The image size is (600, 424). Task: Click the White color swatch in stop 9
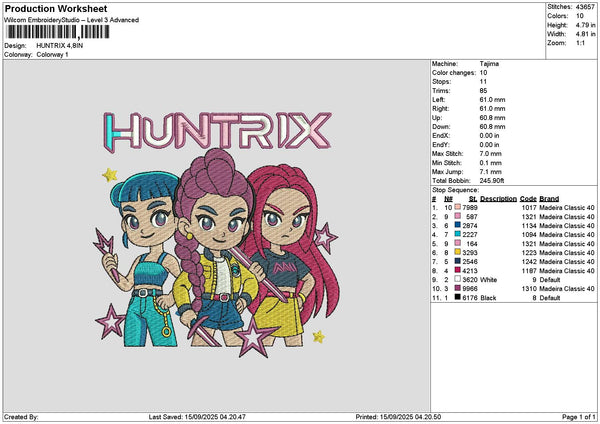(x=457, y=279)
